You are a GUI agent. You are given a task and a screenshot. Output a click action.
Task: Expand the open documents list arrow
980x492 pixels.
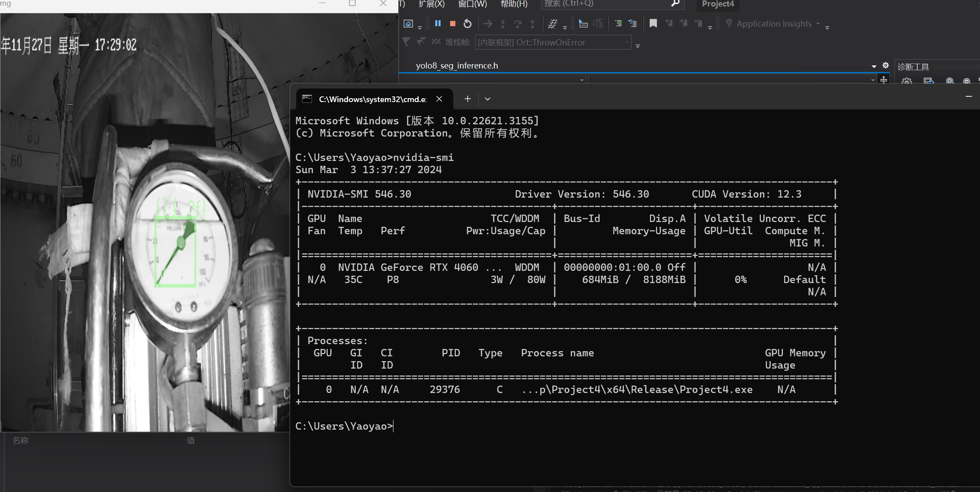(874, 66)
